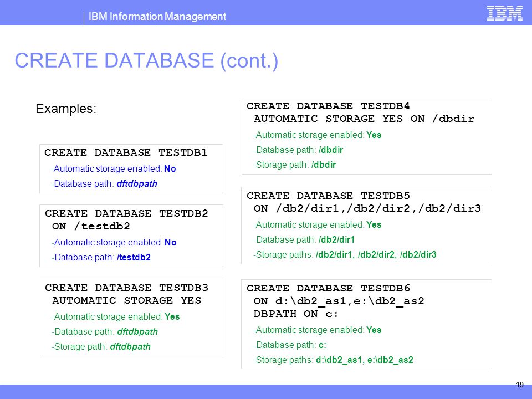Select the 'CREATE DATABASE TESTDB5' command line
532x399 pixels.
(x=328, y=196)
